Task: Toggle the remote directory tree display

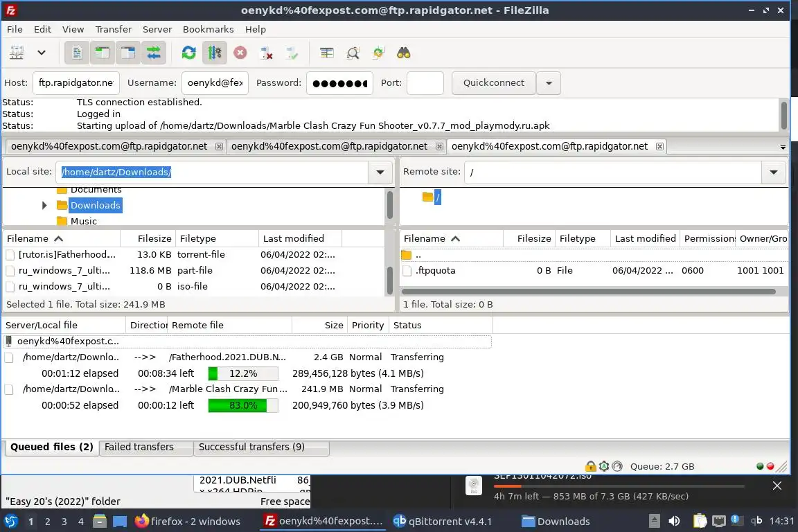Action: coord(127,53)
